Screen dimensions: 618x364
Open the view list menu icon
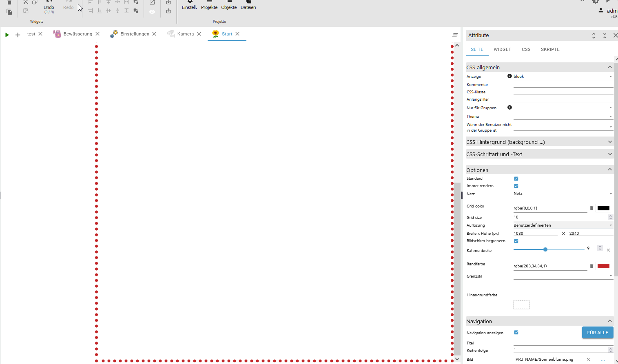455,35
